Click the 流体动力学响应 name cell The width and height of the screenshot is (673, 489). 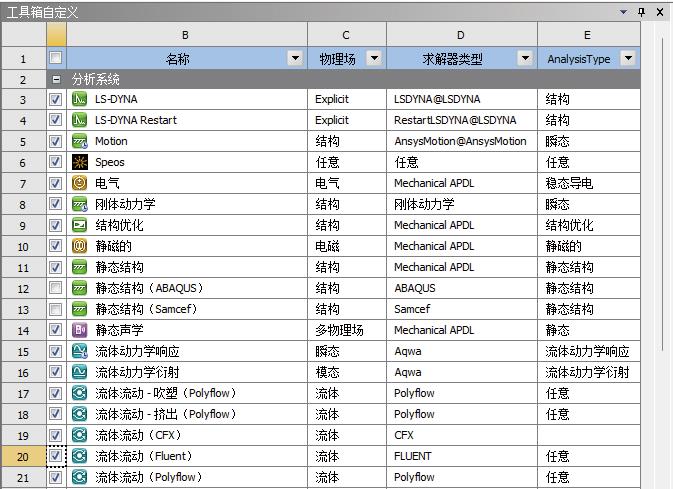point(187,351)
